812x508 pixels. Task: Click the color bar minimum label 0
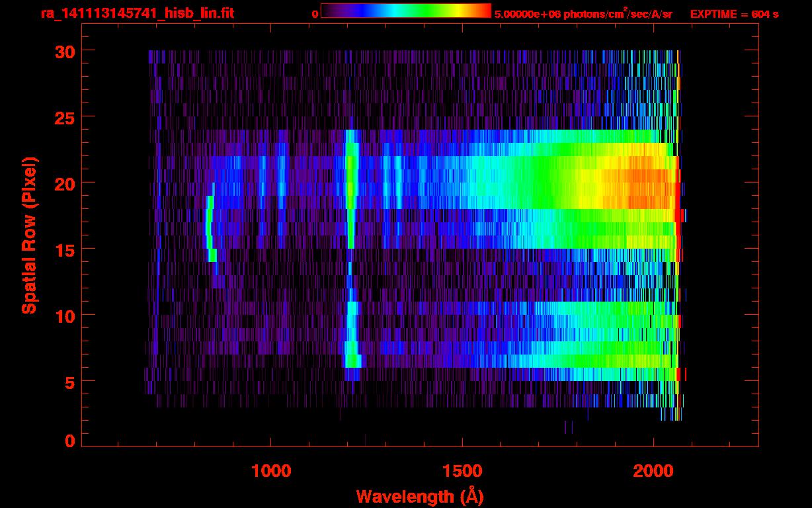click(x=315, y=14)
